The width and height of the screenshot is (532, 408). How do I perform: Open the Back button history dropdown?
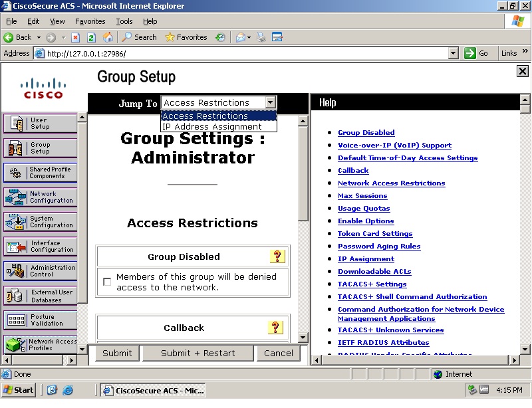pyautogui.click(x=39, y=37)
